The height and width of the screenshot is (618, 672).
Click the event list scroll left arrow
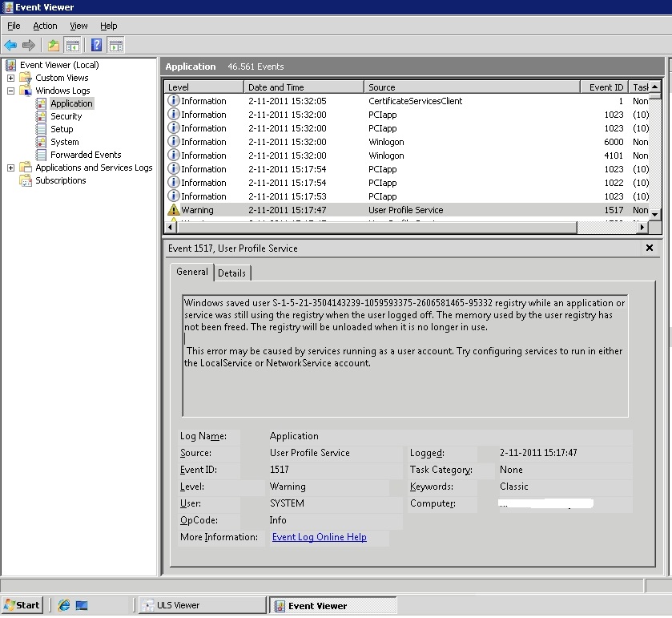click(x=171, y=228)
